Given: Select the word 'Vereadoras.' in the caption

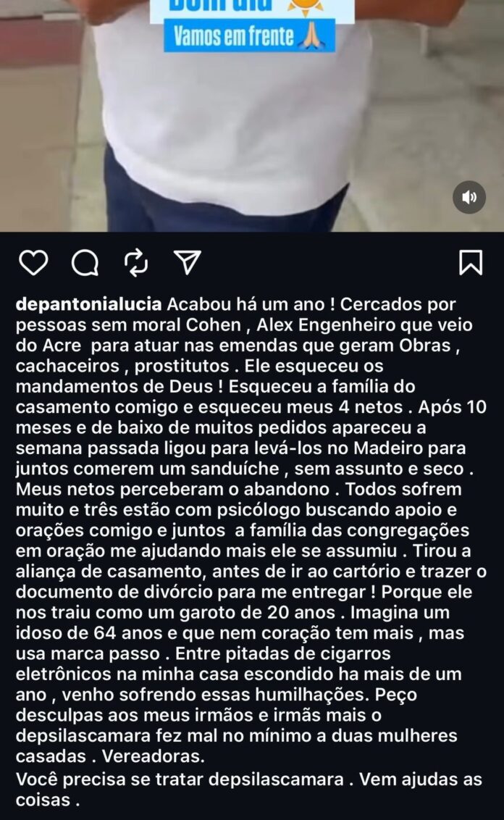Looking at the screenshot, I should pyautogui.click(x=154, y=756).
